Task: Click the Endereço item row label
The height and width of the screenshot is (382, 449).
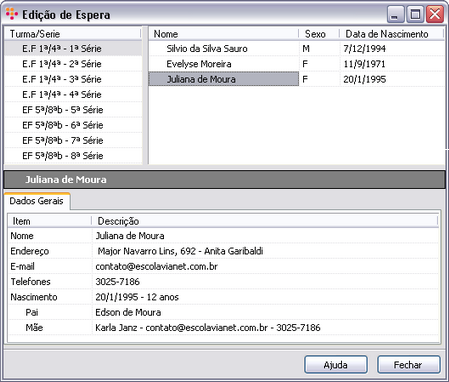Action: point(30,251)
